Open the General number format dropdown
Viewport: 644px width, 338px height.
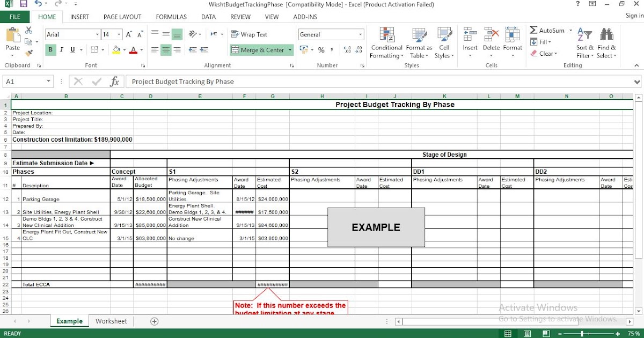[361, 34]
